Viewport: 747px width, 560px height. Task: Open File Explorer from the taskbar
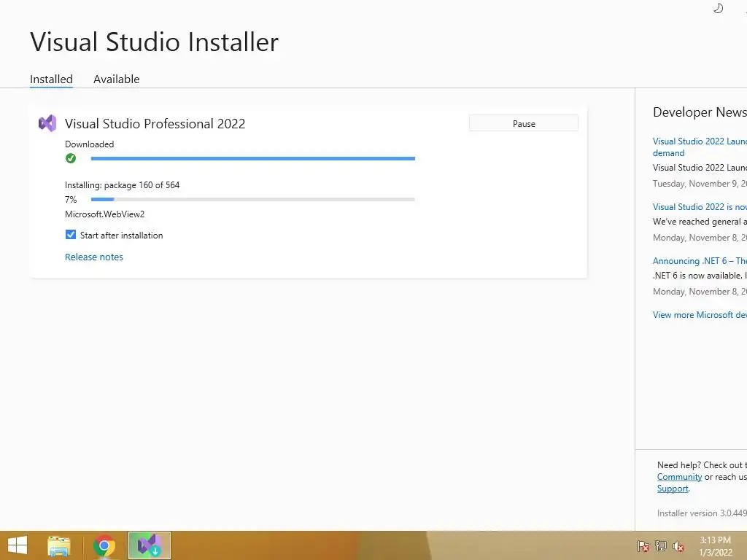pos(59,545)
